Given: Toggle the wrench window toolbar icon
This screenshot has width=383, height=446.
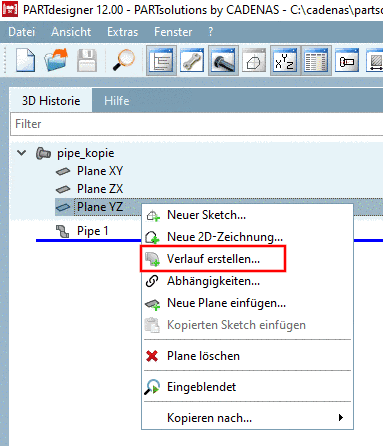Looking at the screenshot, I should 192,60.
